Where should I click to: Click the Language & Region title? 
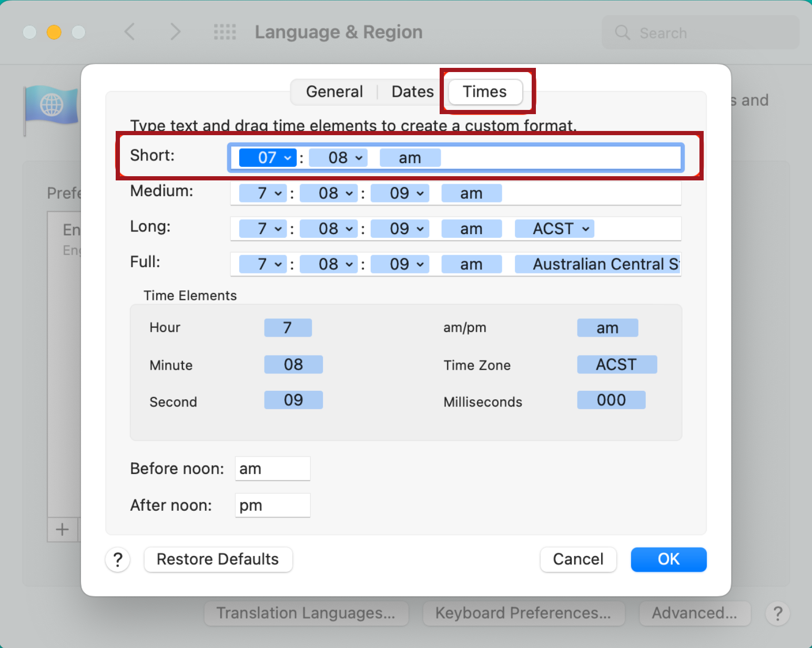click(x=339, y=32)
